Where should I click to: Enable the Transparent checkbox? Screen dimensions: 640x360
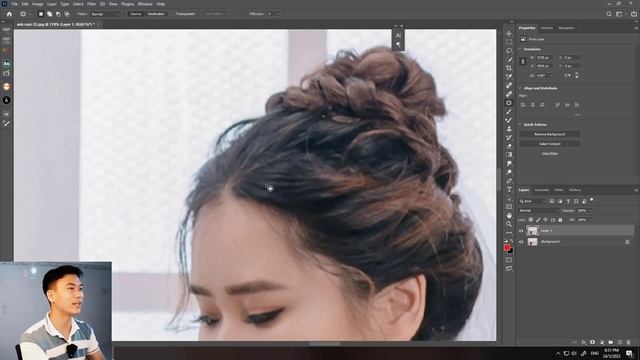point(172,14)
